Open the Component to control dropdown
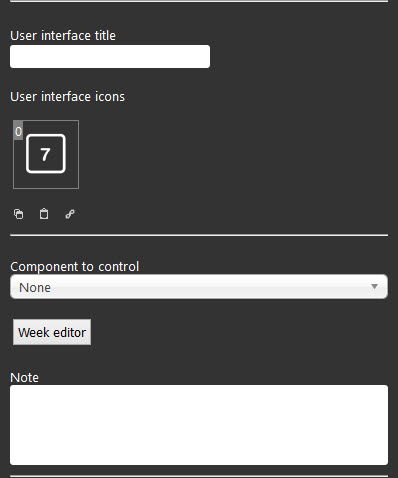Viewport: 398px width, 478px height. [199, 287]
